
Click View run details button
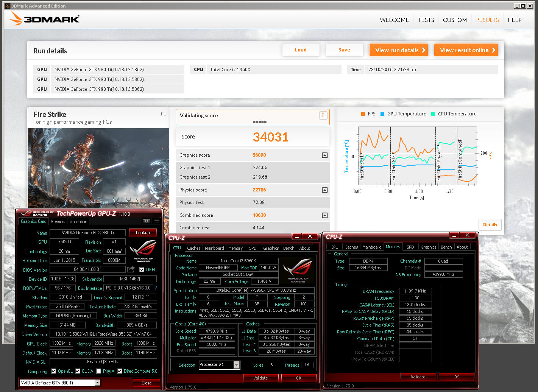pos(399,50)
